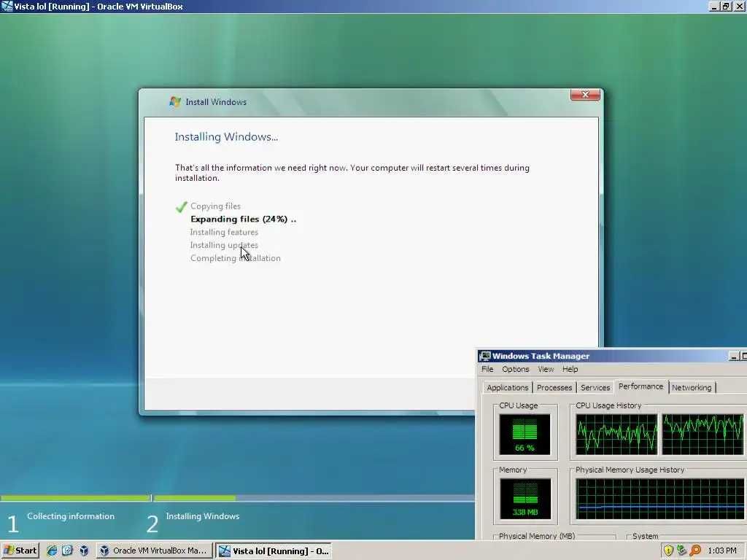Image resolution: width=747 pixels, height=560 pixels.
Task: Click the CPU Usage 66 % gauge
Action: click(525, 435)
